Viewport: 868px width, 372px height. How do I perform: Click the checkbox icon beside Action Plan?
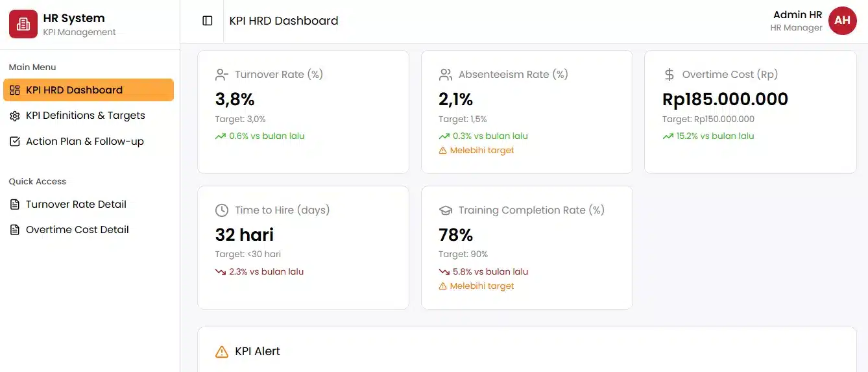15,142
